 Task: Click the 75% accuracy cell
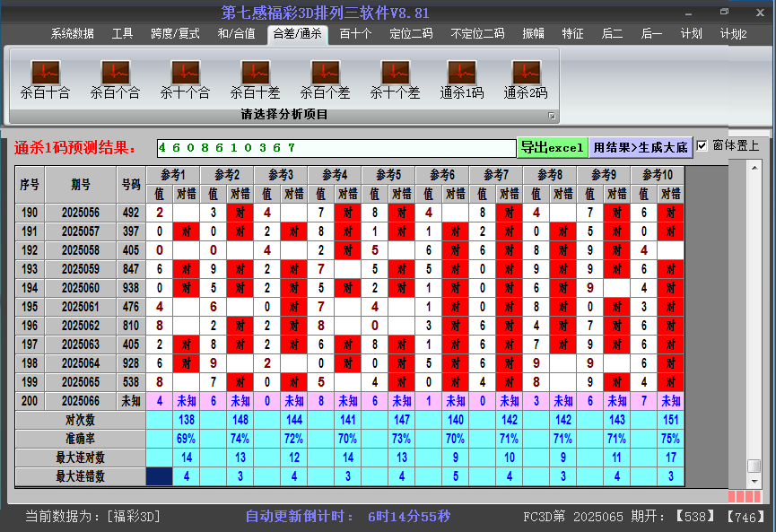point(670,439)
